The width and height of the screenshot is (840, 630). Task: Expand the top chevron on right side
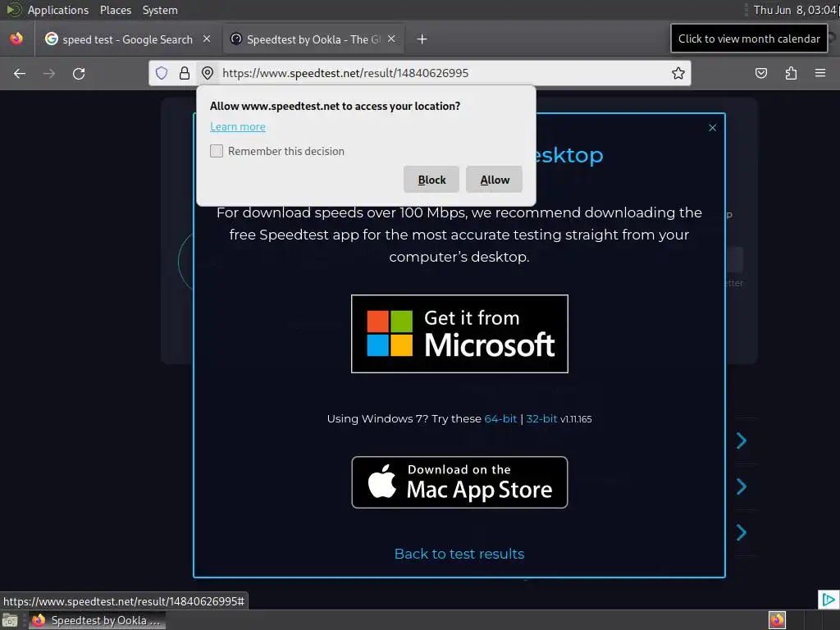(742, 441)
